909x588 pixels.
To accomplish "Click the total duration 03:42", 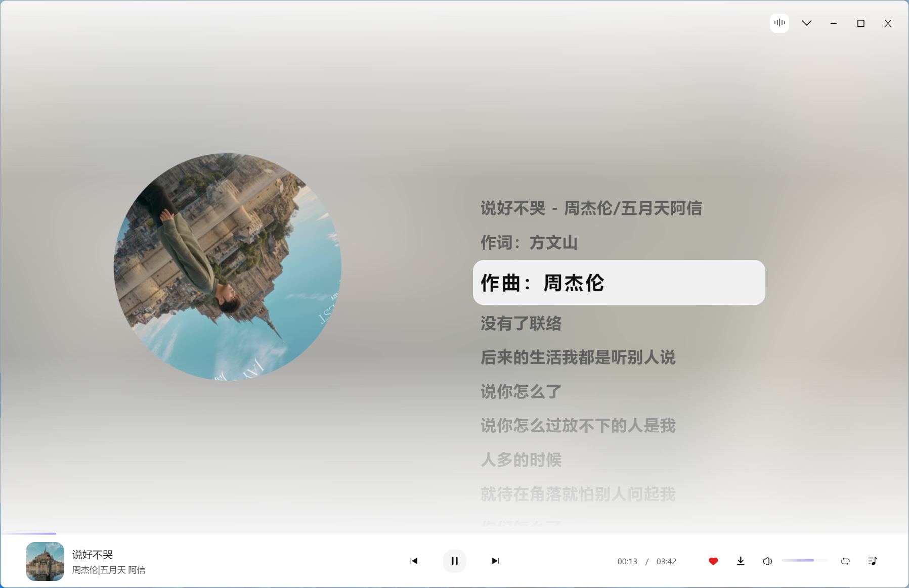I will 666,561.
